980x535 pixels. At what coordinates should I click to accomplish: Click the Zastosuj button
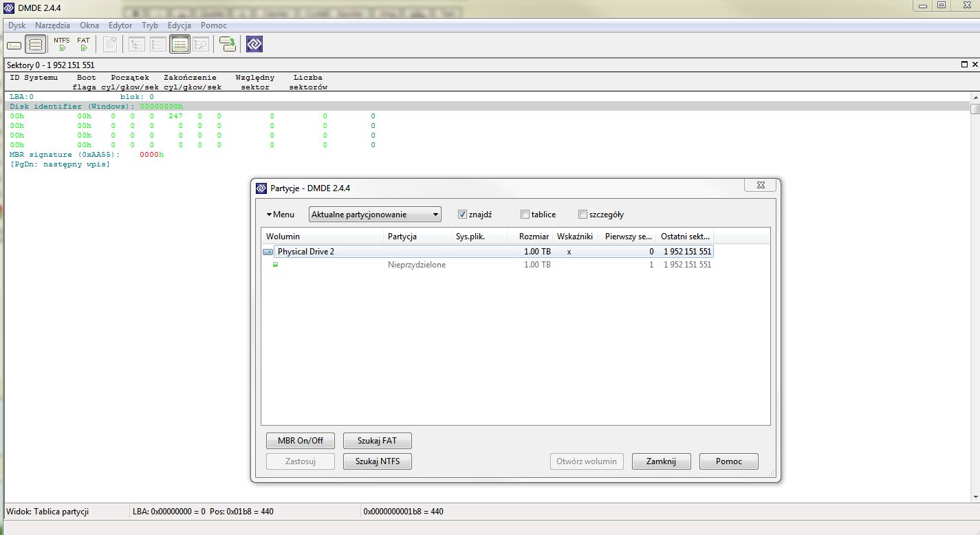301,461
